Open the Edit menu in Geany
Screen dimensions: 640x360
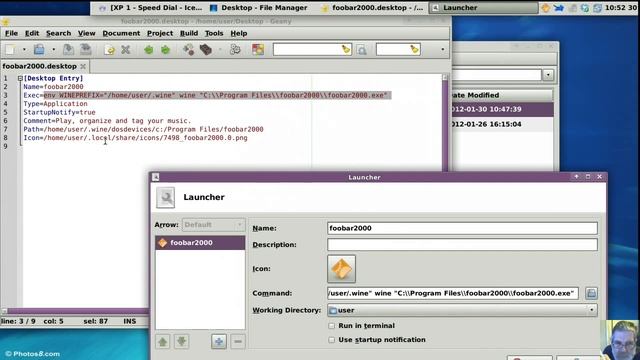(32, 33)
